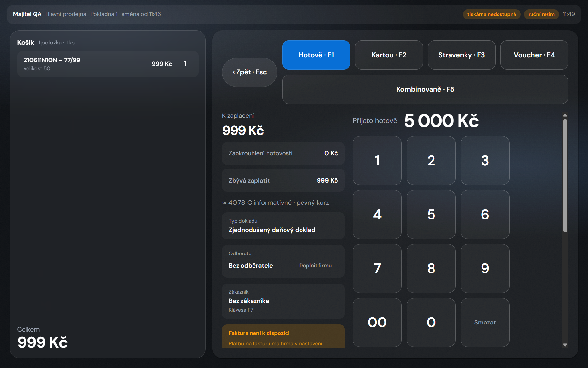Tap keypad digit 5

coord(431,215)
